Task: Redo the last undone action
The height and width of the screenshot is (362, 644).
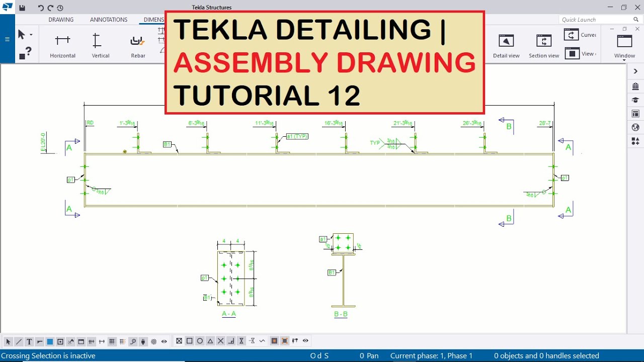Action: pyautogui.click(x=50, y=8)
